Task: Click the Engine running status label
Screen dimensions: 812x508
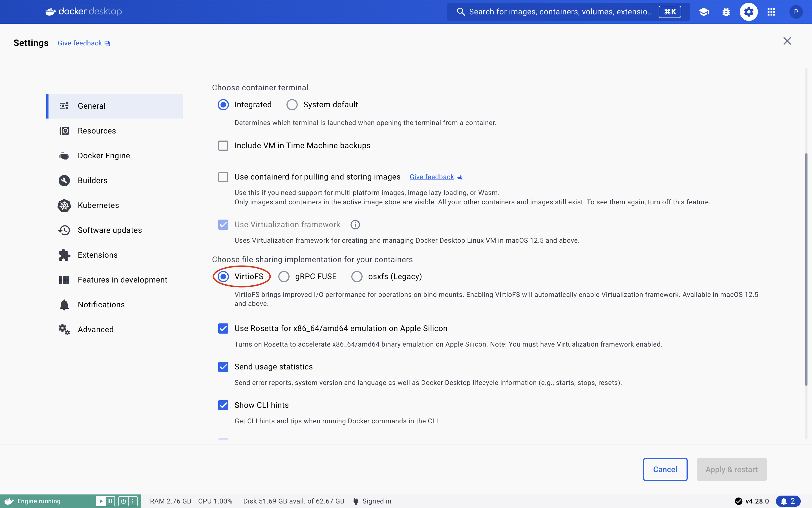Action: (x=39, y=501)
